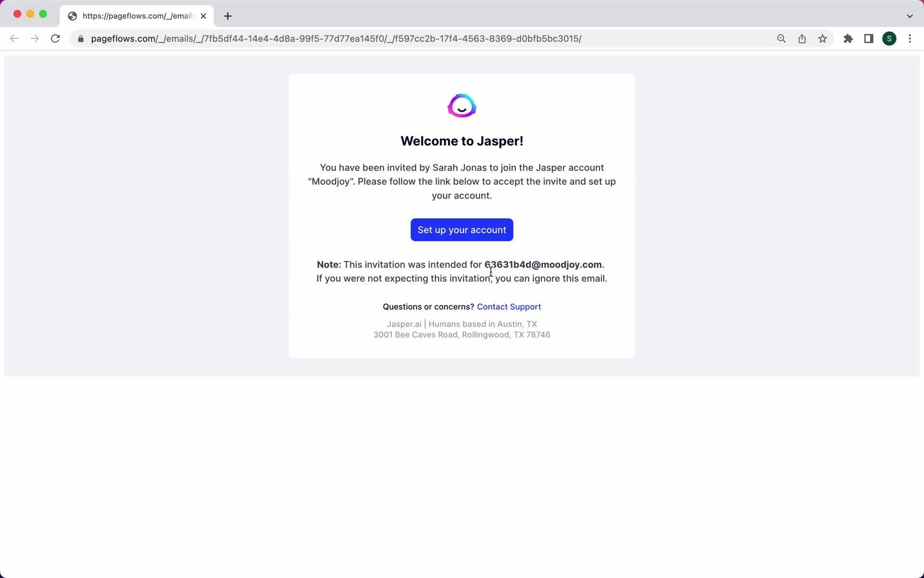The image size is (924, 578).
Task: Toggle the browser side panel icon
Action: [x=869, y=39]
